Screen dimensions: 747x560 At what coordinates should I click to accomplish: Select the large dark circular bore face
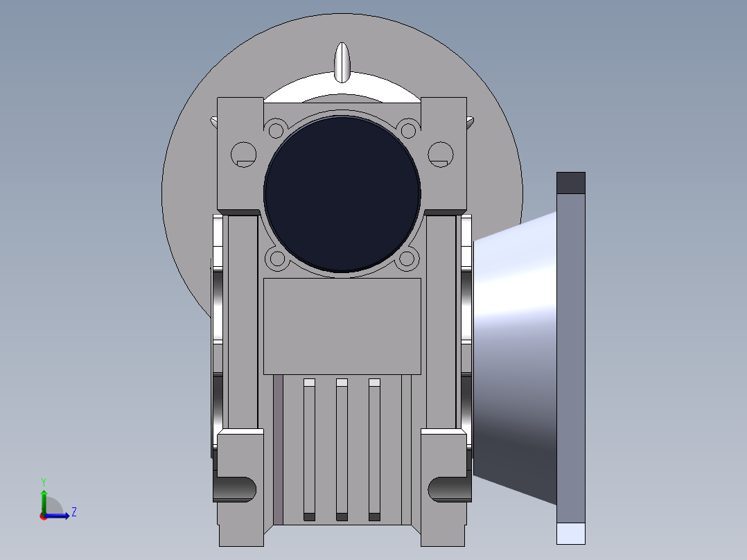coord(342,193)
